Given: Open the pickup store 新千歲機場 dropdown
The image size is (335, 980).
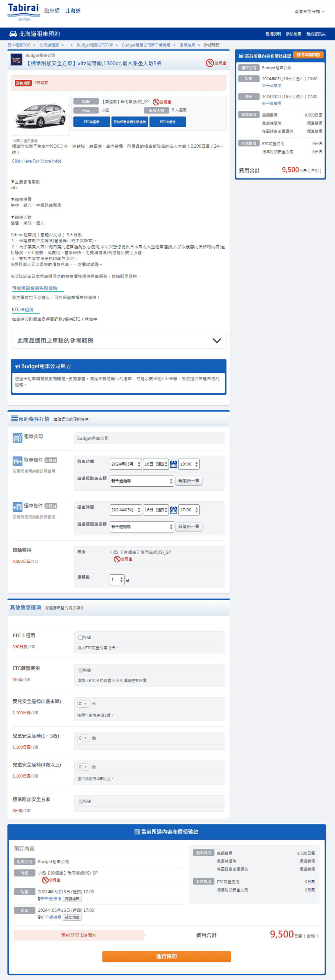Looking at the screenshot, I should click(142, 481).
